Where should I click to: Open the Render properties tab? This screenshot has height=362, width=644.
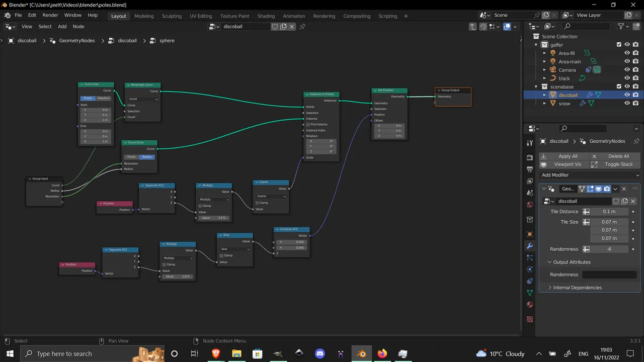529,156
